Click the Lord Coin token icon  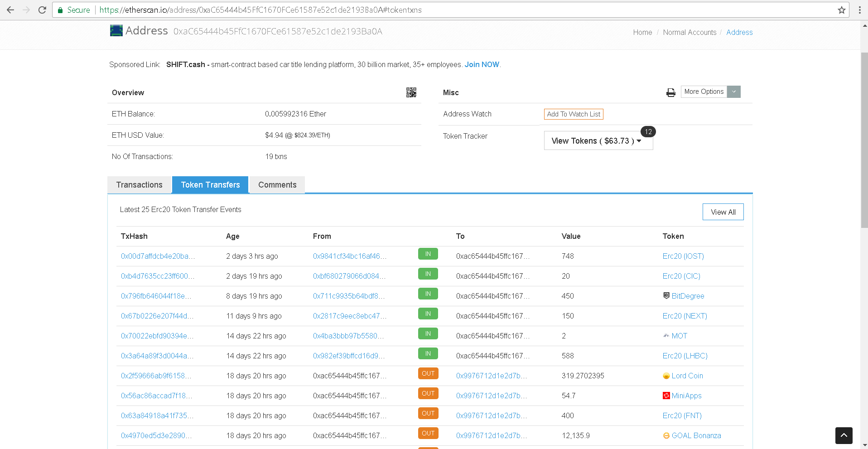666,376
